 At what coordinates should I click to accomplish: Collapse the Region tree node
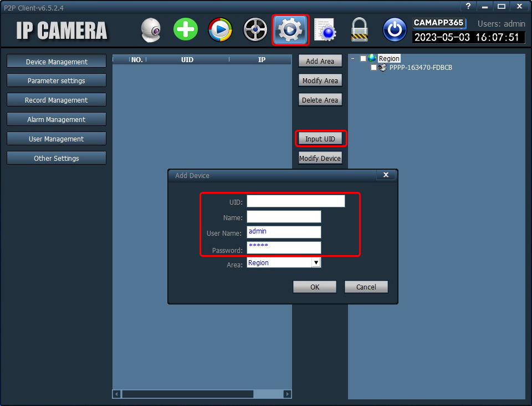353,59
